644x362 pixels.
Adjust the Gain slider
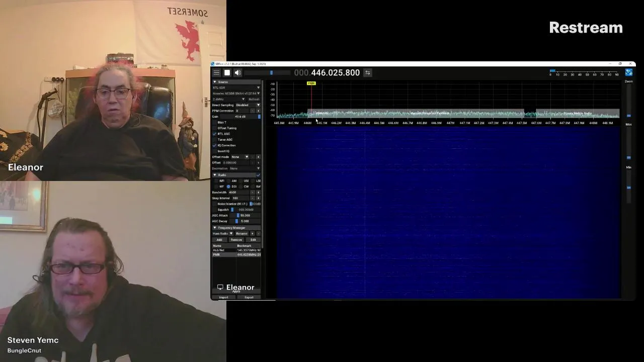(x=240, y=117)
